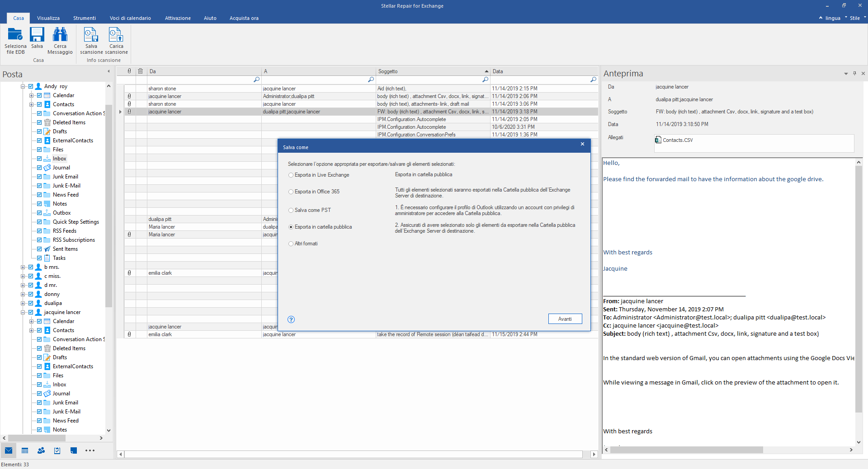Switch to the Mail view icon in bottom bar
Image resolution: width=868 pixels, height=469 pixels.
[9, 450]
